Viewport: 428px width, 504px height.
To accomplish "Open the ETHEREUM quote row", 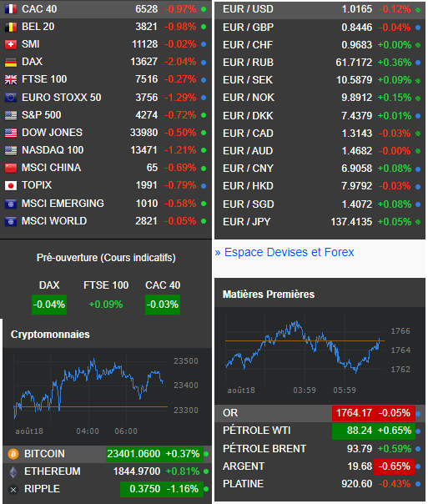I will pos(107,471).
